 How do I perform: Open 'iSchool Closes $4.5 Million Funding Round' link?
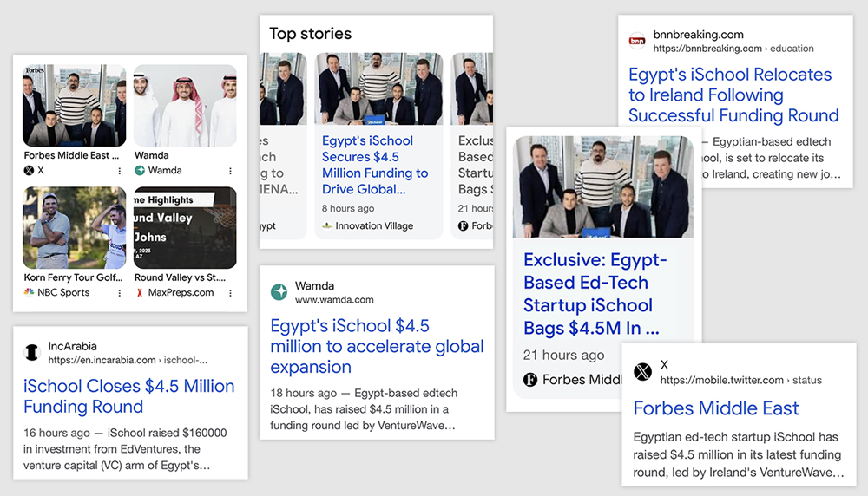129,396
